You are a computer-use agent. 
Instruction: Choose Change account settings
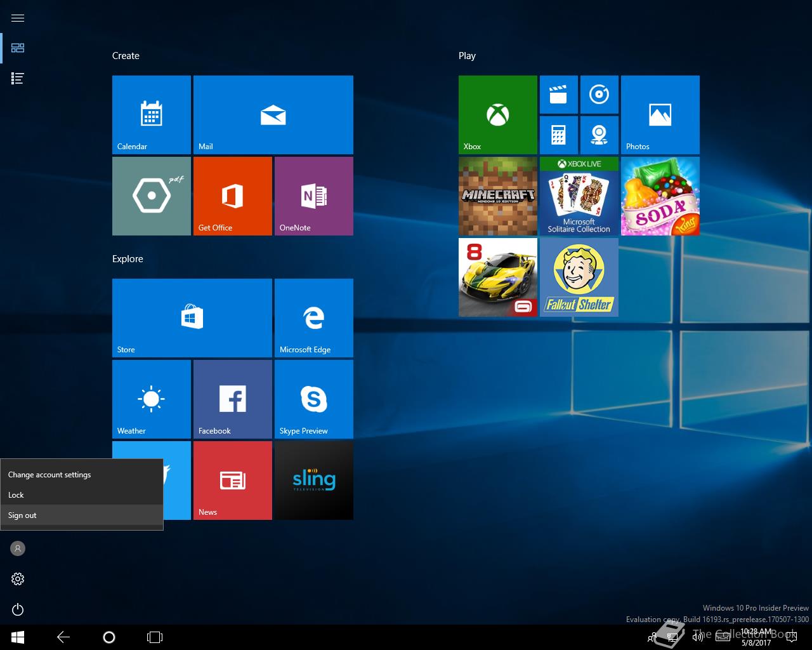click(x=82, y=475)
